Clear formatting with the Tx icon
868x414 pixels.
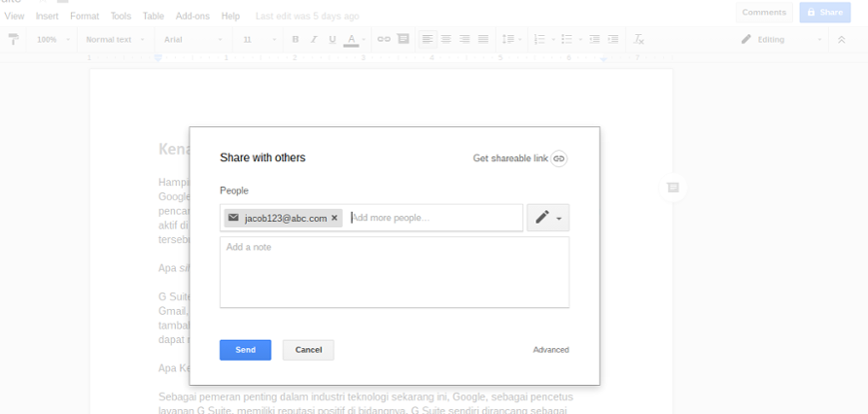pyautogui.click(x=639, y=39)
